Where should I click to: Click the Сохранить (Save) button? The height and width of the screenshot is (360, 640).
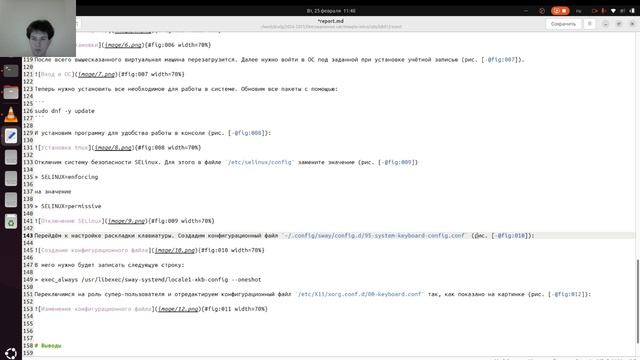(563, 24)
